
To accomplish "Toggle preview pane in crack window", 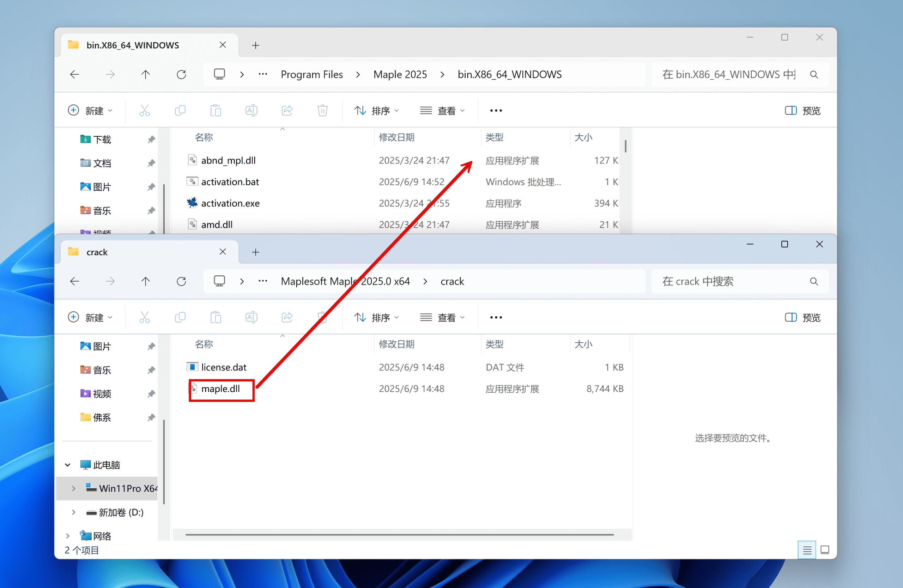I will click(802, 317).
